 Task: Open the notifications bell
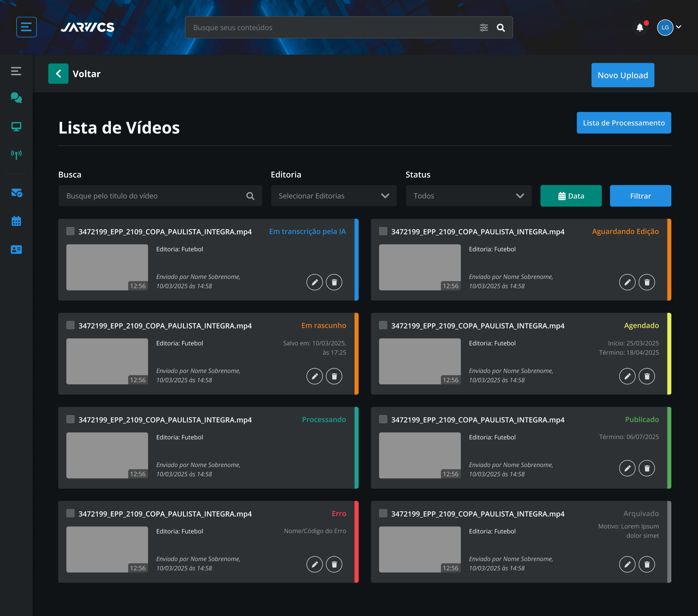tap(640, 28)
